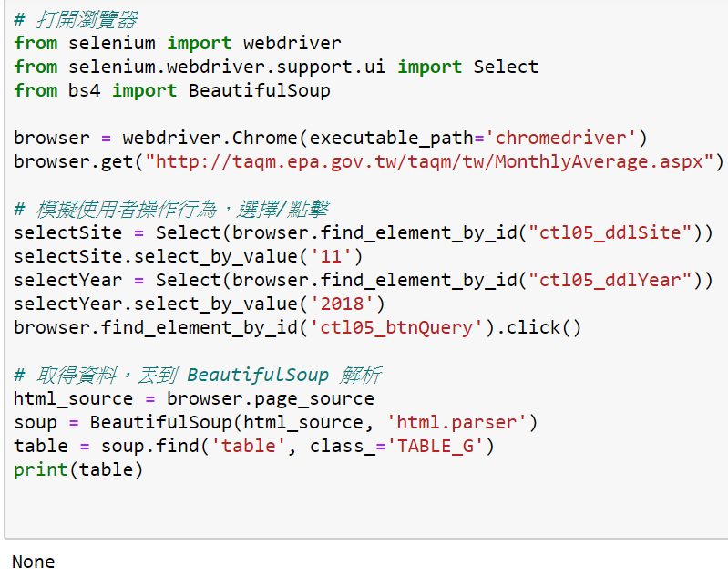
Task: Place cursor on 'from selenium import webdriver' line
Action: pos(178,43)
